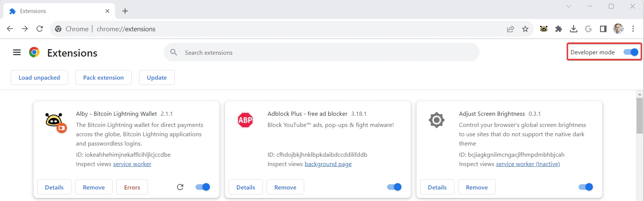Screen dimensions: 644x201
Task: Open the Extensions puzzle piece menu
Action: (558, 29)
